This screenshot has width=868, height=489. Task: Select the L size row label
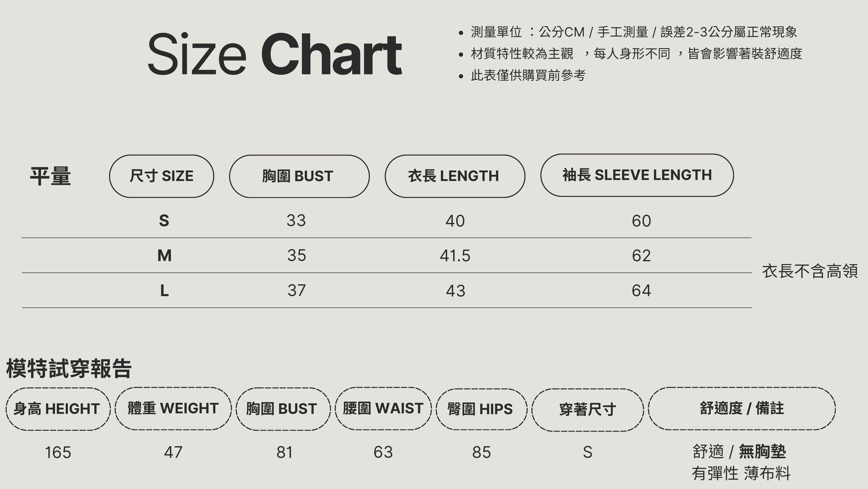pos(164,290)
